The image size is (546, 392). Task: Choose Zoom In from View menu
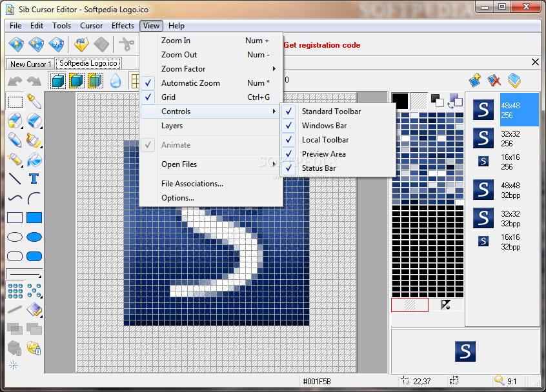(211, 41)
